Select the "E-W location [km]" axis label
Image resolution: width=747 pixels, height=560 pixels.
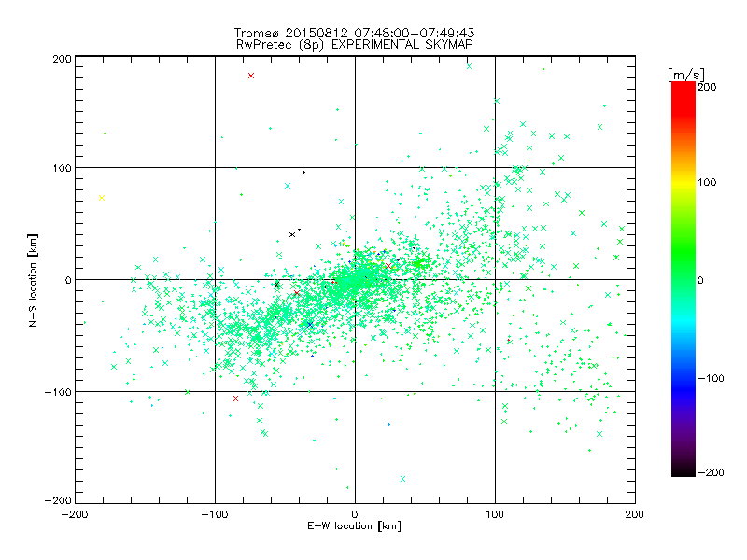point(355,526)
